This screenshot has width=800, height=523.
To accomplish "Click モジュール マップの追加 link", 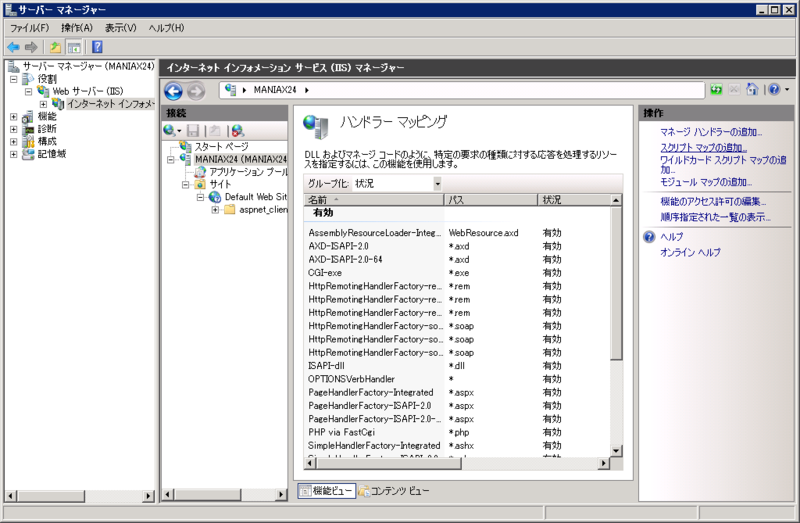I will pyautogui.click(x=706, y=182).
